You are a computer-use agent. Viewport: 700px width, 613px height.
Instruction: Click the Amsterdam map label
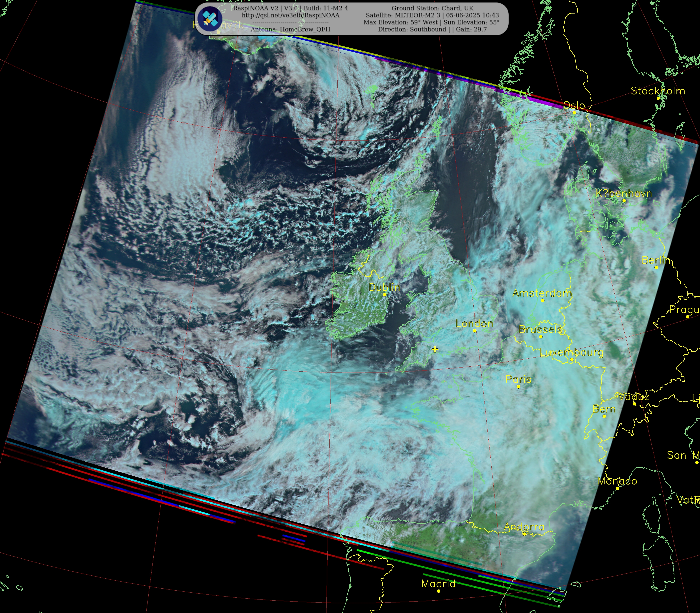coord(542,293)
